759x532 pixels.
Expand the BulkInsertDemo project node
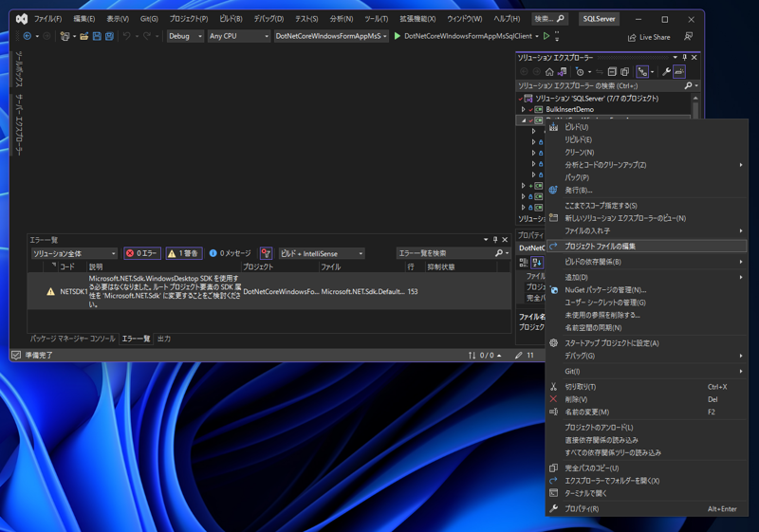click(x=524, y=109)
